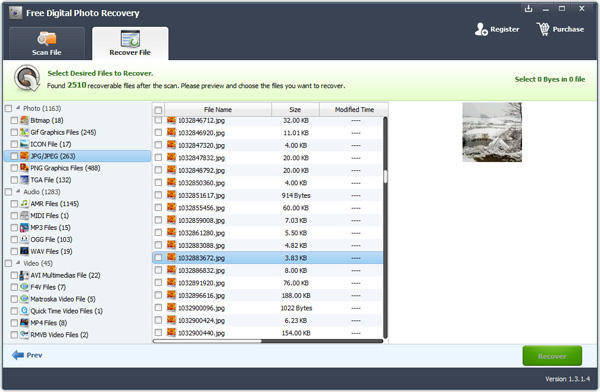Click the ICON File category icon
600x392 pixels.
point(24,144)
